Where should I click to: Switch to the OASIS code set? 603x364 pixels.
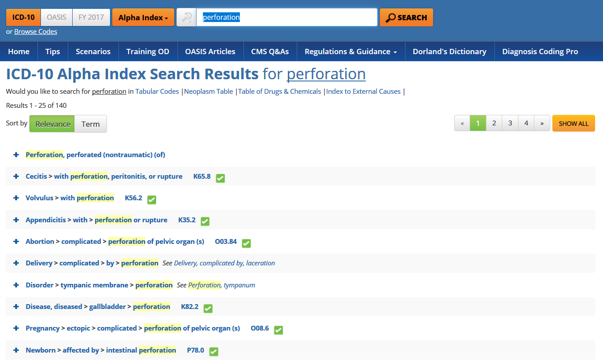coord(56,18)
